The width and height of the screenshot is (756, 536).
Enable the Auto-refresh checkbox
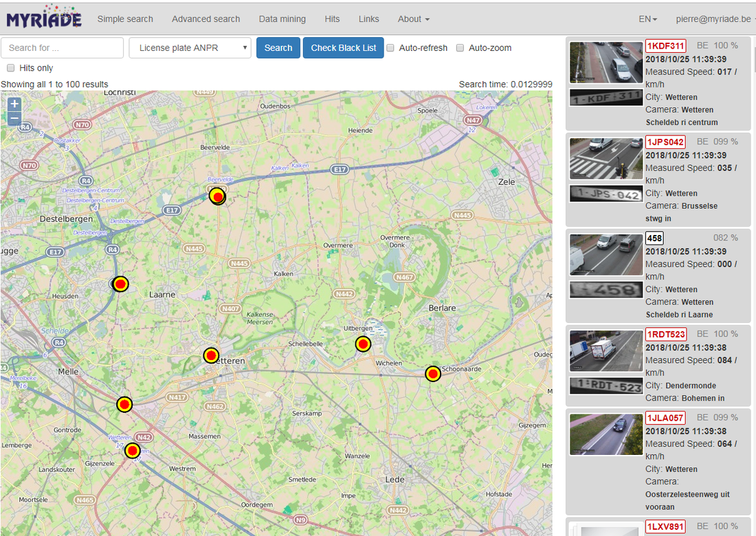(x=390, y=47)
